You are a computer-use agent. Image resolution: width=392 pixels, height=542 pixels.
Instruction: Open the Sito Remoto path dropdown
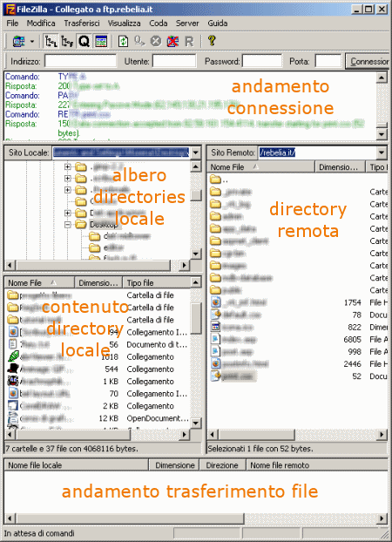tap(382, 152)
